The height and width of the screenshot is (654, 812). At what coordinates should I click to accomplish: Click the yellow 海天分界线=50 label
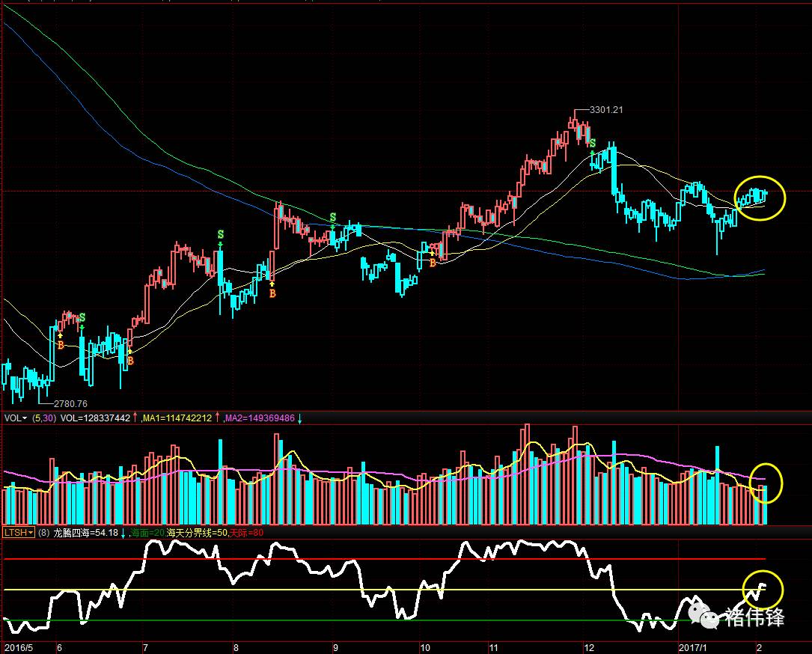click(x=197, y=532)
